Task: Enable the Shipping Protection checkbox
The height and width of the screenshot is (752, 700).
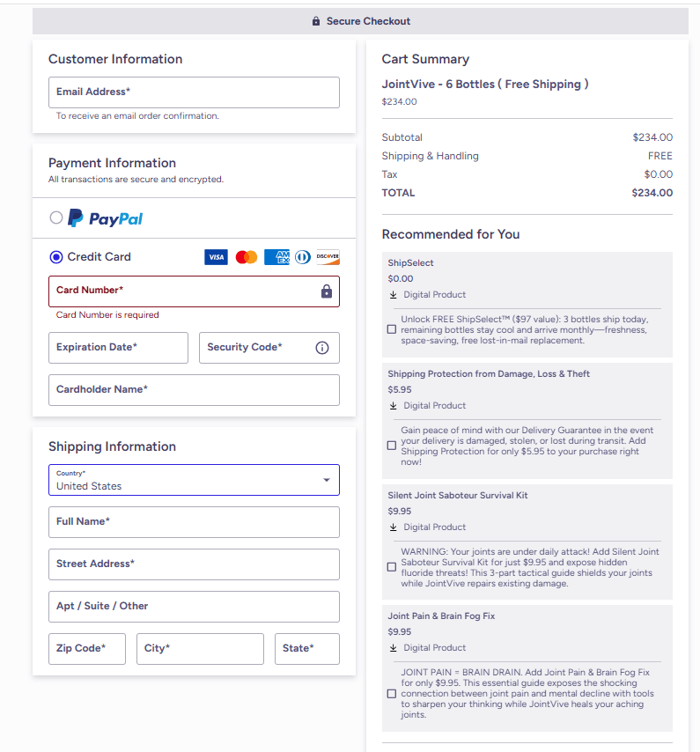Action: tap(391, 446)
